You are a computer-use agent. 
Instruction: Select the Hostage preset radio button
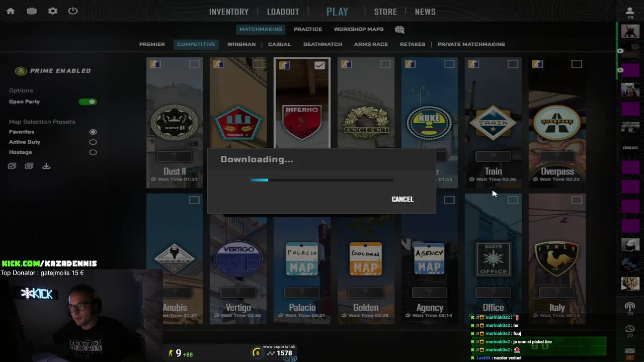93,152
